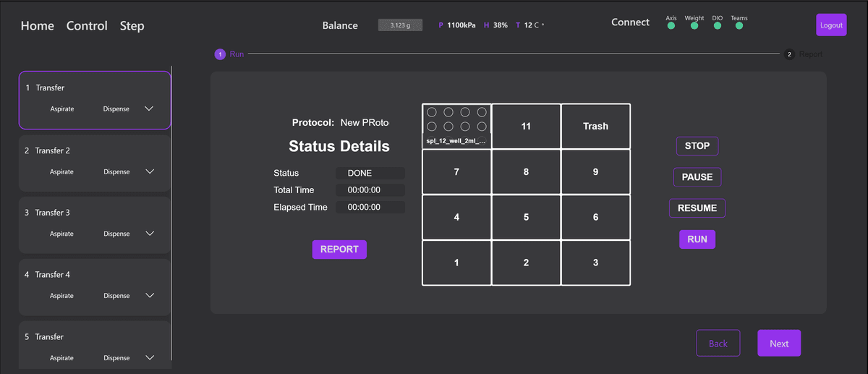Expand the Transfer 2 step chevron
Viewport: 868px width, 374px height.
pos(149,172)
